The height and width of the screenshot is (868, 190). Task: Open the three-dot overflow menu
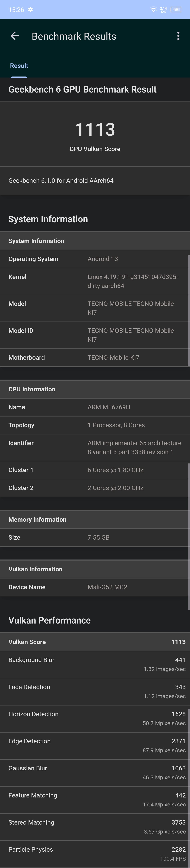178,36
